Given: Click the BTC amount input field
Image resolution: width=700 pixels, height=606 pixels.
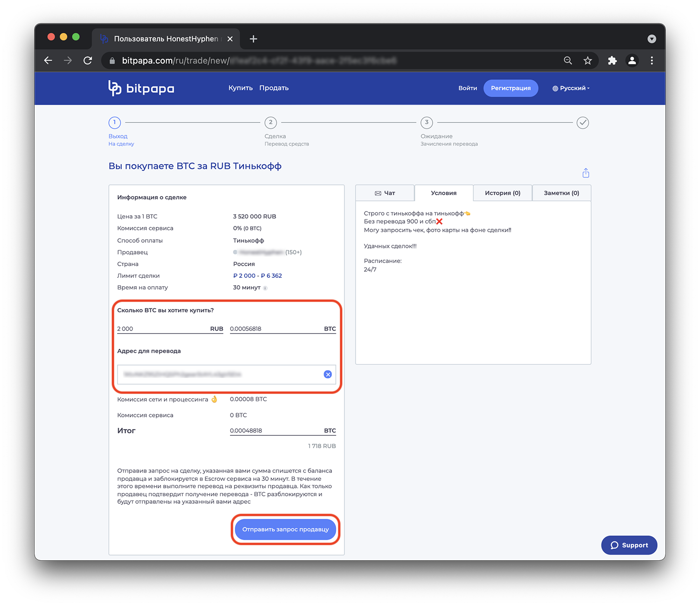Looking at the screenshot, I should pos(283,329).
